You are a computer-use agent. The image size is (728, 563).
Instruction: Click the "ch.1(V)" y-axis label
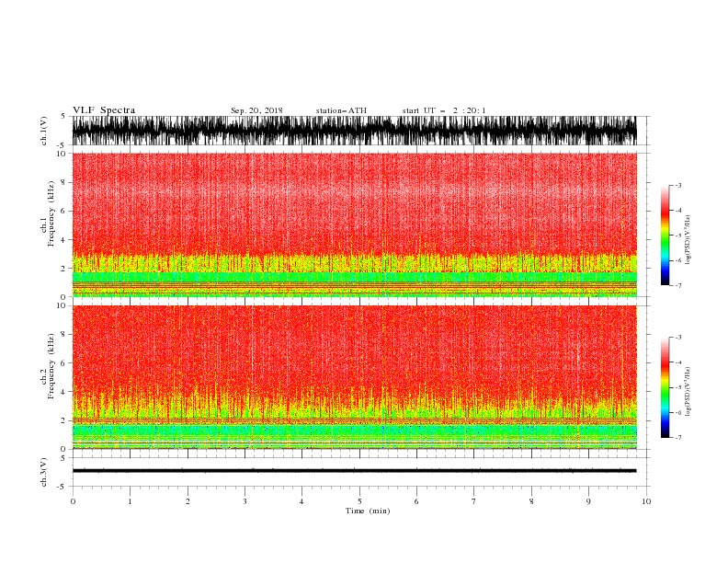click(x=44, y=131)
